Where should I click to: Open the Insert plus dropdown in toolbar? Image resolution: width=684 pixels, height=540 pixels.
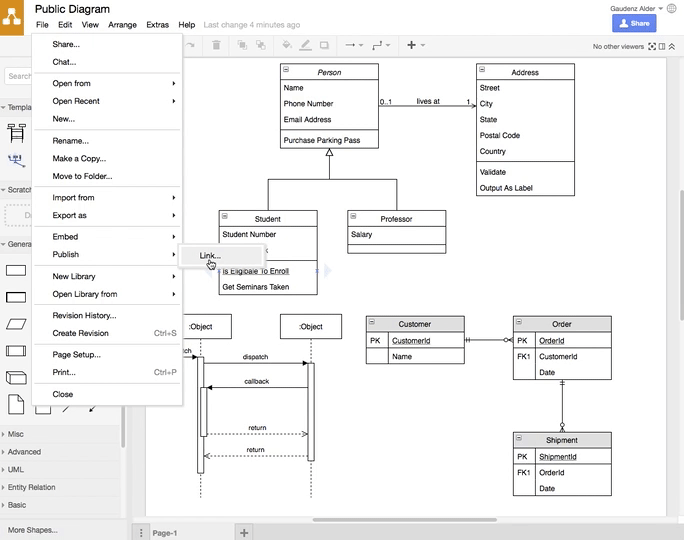point(415,45)
